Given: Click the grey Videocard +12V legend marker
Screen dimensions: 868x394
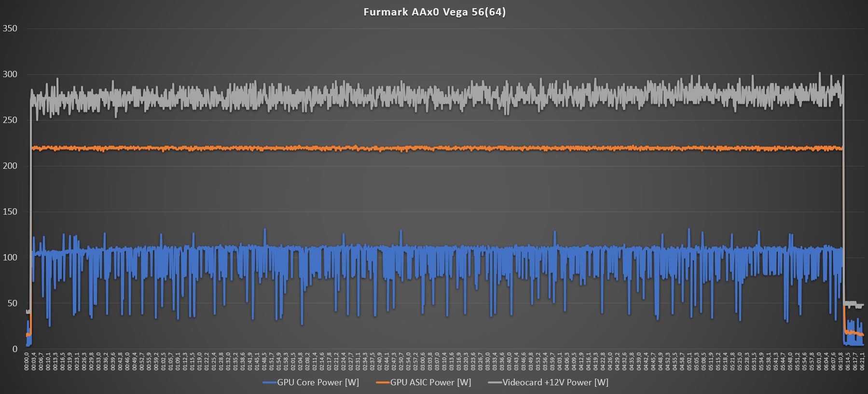Looking at the screenshot, I should (495, 383).
